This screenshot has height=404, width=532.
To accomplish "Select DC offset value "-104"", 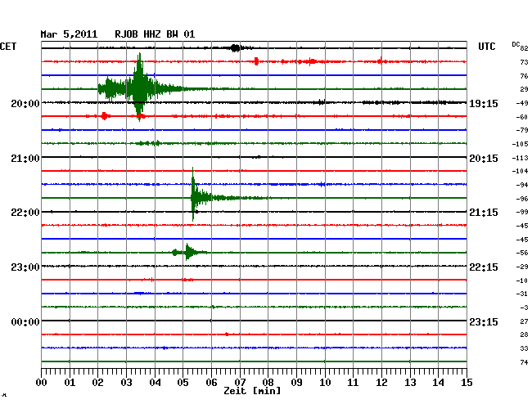I will [520, 171].
